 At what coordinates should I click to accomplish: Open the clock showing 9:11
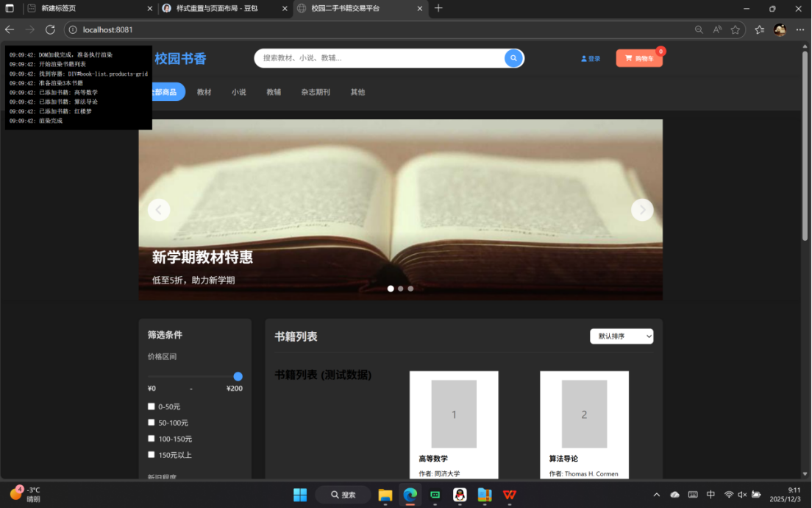[785, 495]
